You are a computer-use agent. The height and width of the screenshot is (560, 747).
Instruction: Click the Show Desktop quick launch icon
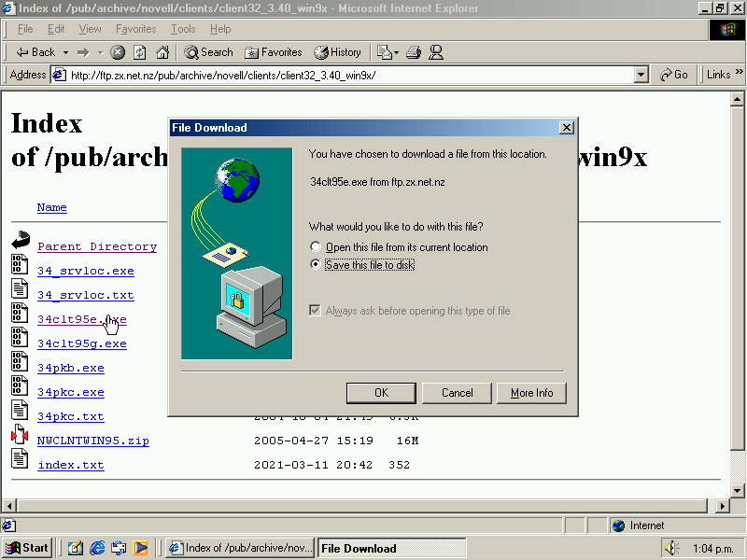[75, 548]
